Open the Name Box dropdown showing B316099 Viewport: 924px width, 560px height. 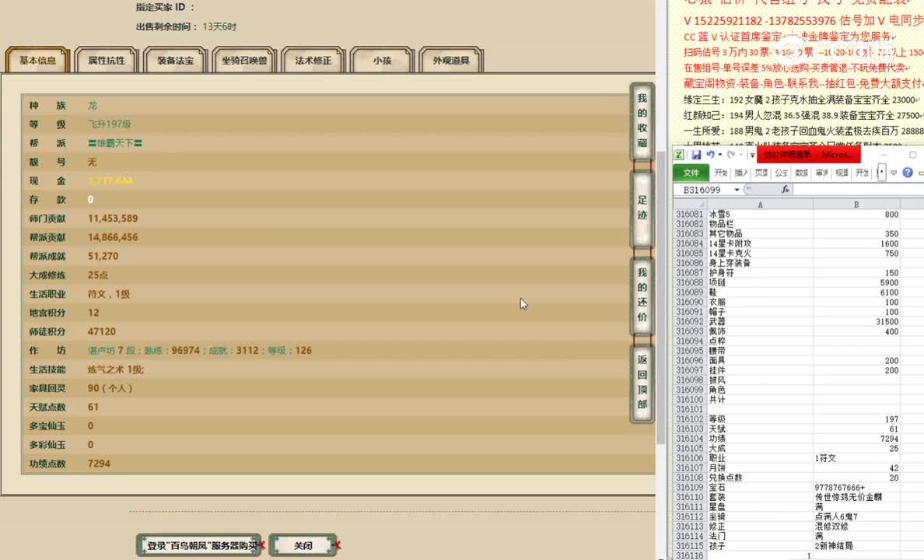coord(736,189)
